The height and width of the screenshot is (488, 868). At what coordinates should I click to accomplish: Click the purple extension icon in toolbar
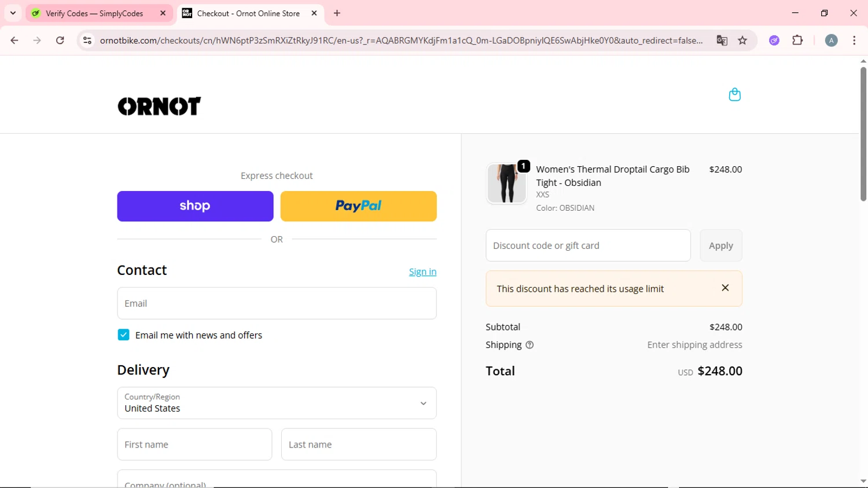(774, 41)
